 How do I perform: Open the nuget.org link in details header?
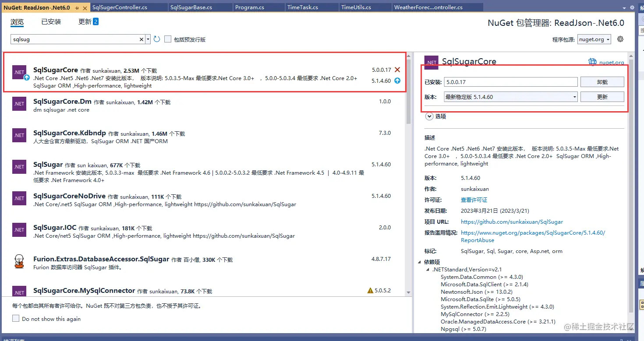(x=612, y=62)
